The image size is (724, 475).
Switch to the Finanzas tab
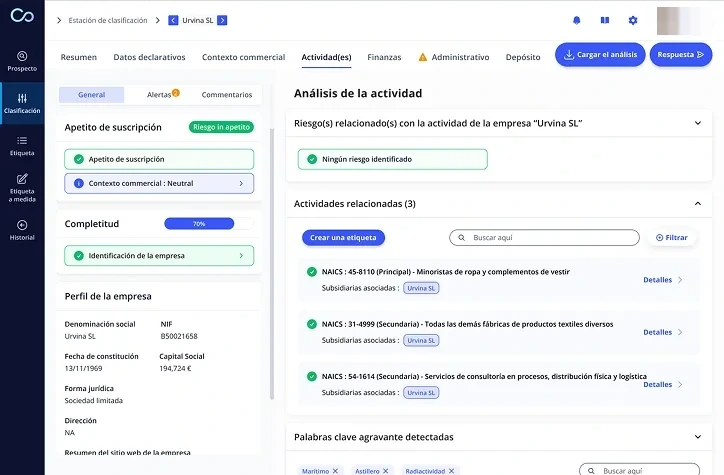(x=384, y=57)
